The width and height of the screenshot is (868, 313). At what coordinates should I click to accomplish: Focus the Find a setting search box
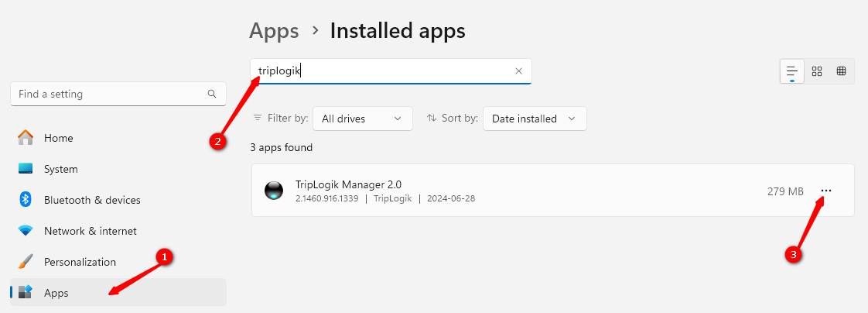tap(118, 94)
